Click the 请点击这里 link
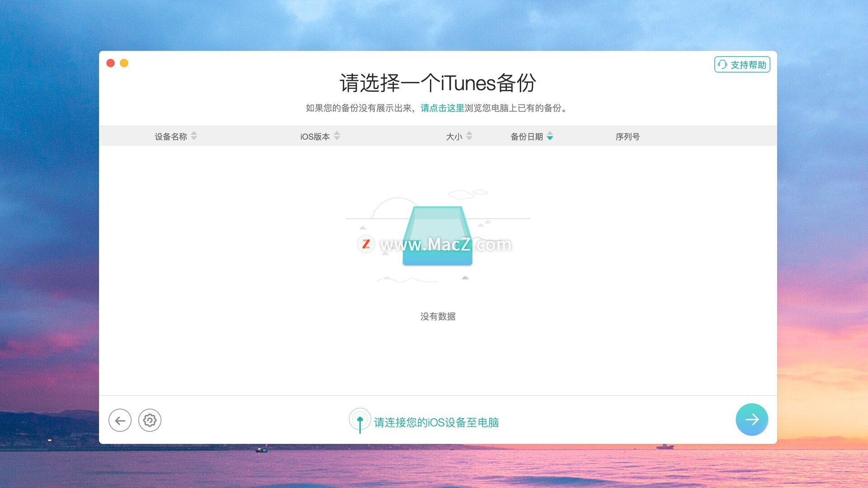 (442, 108)
